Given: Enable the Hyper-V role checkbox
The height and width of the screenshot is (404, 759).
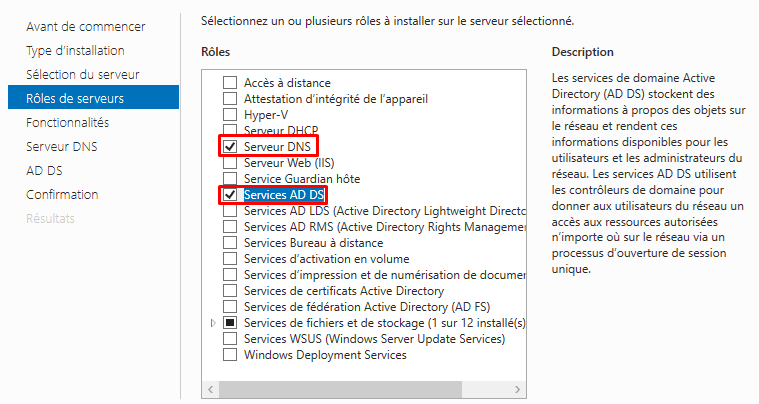Looking at the screenshot, I should coord(230,114).
